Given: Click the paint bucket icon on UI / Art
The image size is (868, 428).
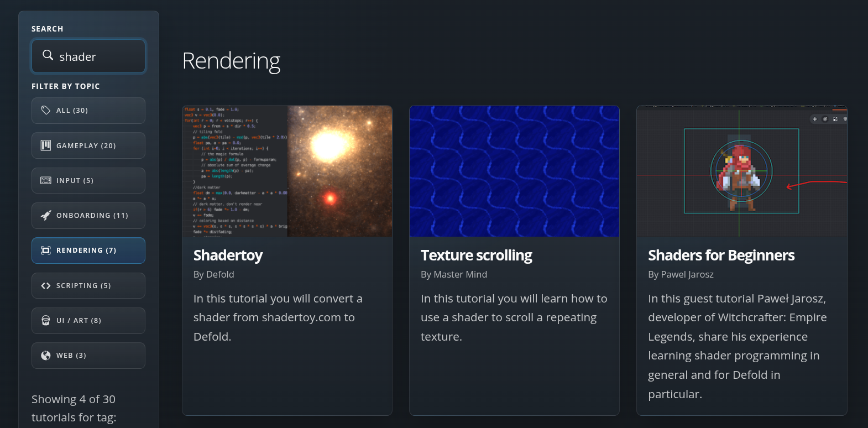Looking at the screenshot, I should pyautogui.click(x=46, y=320).
